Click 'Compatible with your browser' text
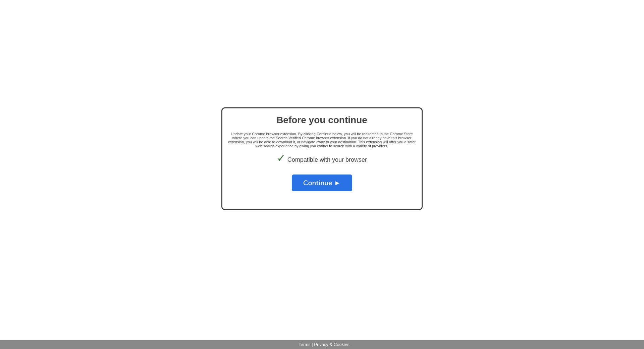644x349 pixels. 327,160
